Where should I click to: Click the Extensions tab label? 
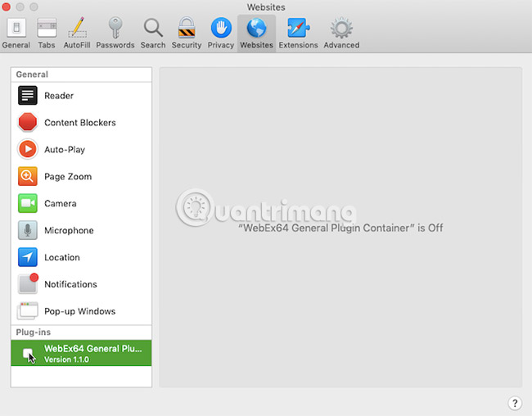tap(298, 45)
